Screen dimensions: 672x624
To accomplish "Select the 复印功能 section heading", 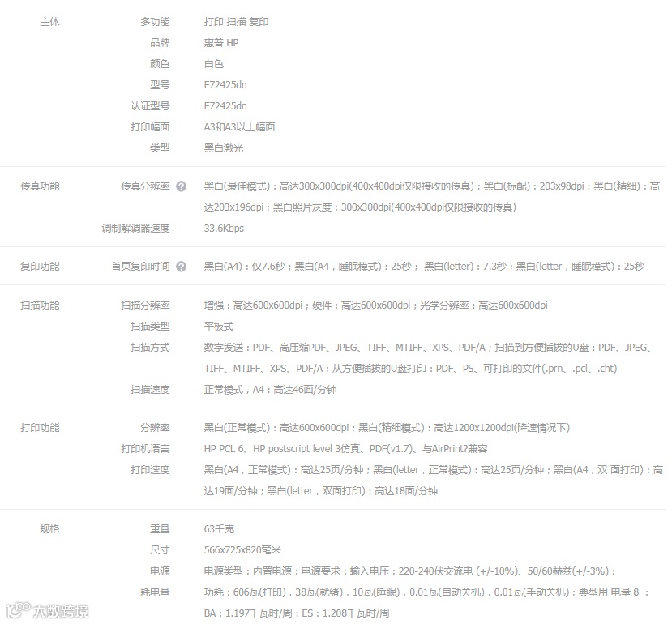I will click(x=40, y=267).
